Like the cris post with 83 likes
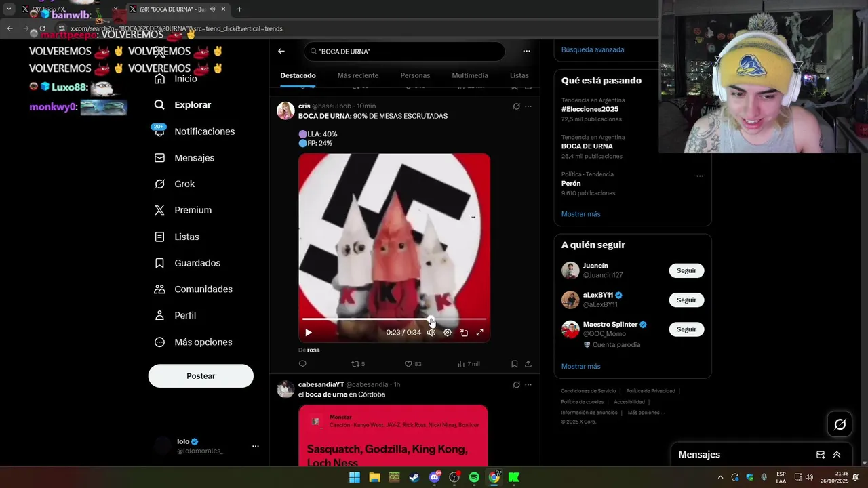This screenshot has width=868, height=488. click(x=413, y=364)
